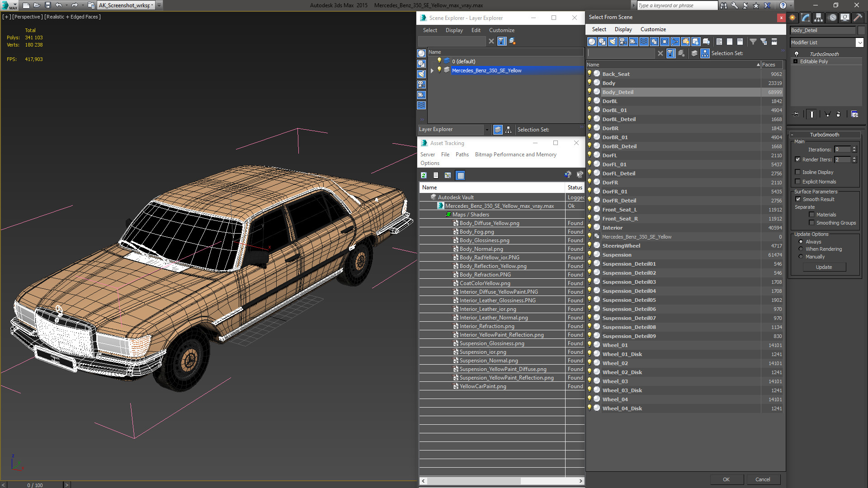Image resolution: width=868 pixels, height=488 pixels.
Task: Toggle Display Lights filter in Select From Scene
Action: [x=613, y=42]
